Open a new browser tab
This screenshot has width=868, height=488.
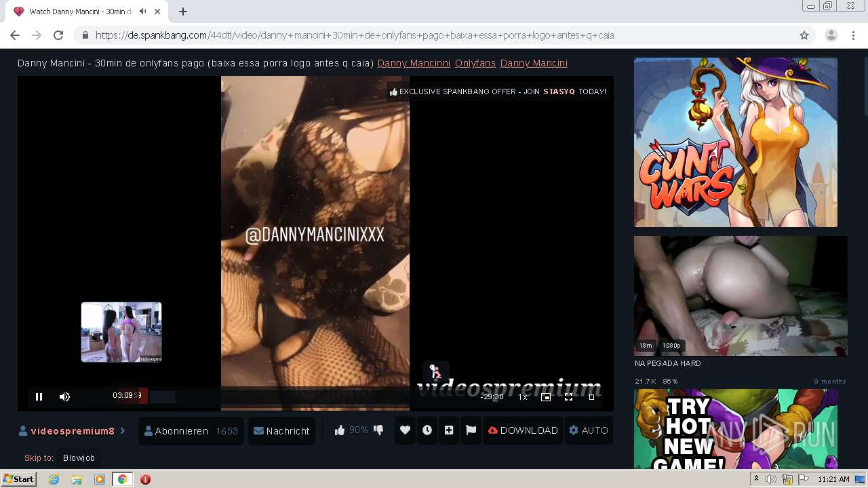coord(183,12)
